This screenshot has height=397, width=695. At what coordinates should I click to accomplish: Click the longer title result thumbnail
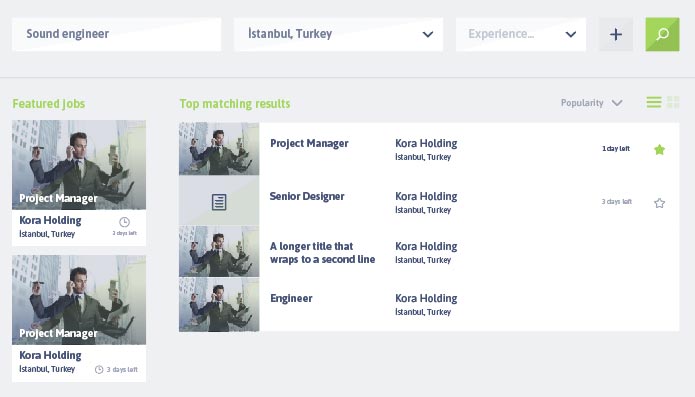(x=219, y=252)
